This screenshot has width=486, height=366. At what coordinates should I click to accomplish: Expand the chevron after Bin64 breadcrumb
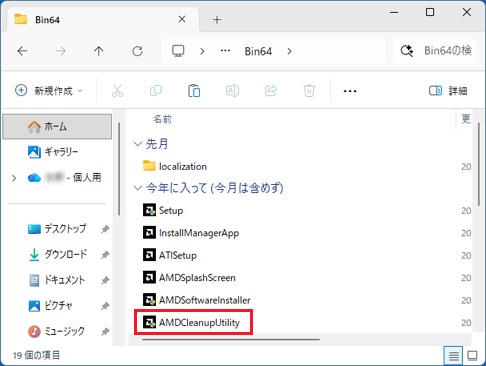(289, 51)
